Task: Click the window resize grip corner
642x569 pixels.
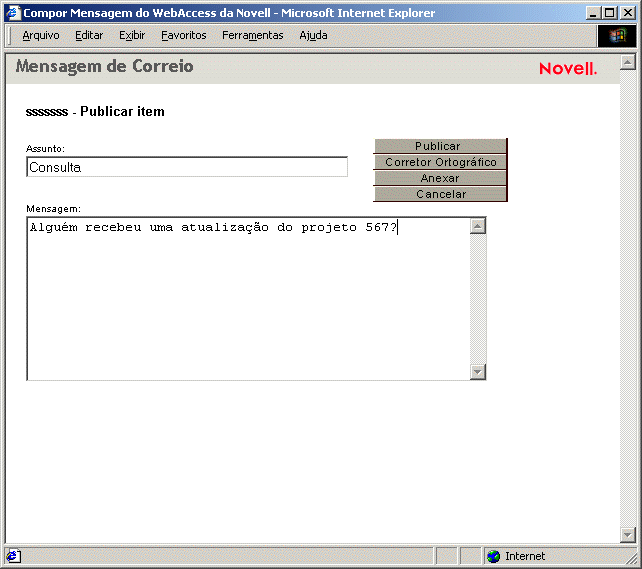Action: (631, 558)
